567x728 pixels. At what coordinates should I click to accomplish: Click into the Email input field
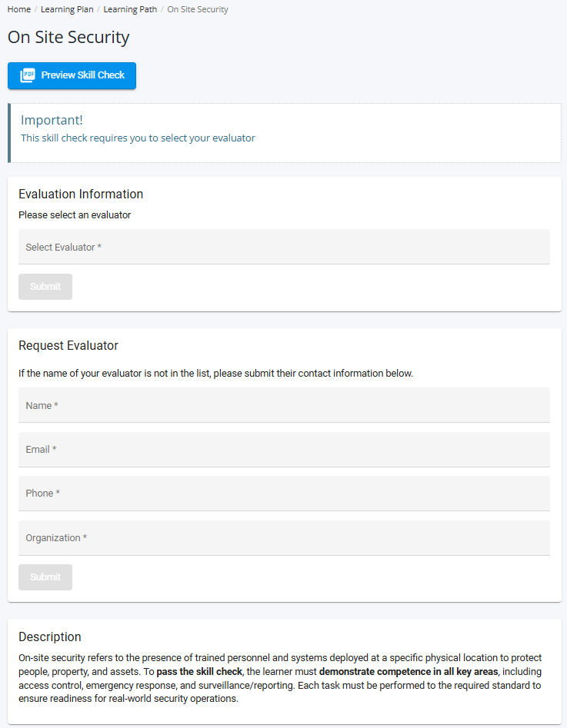[284, 450]
